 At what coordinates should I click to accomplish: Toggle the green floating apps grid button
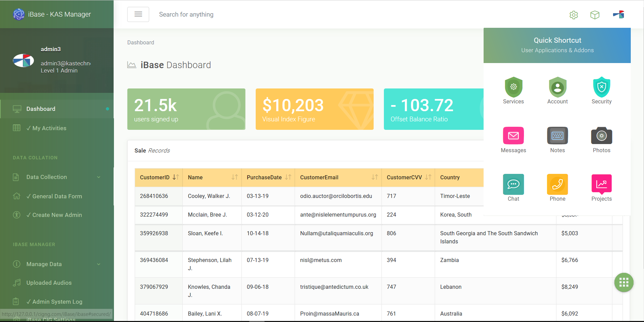click(624, 282)
